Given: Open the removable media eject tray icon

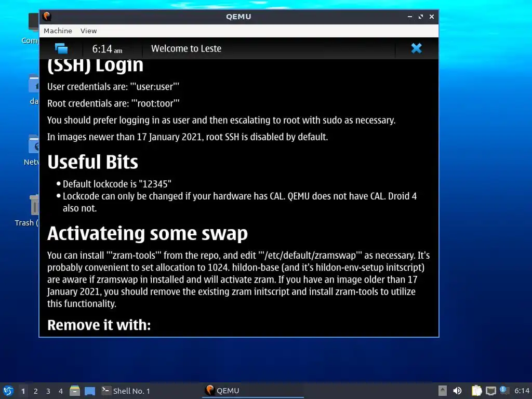Looking at the screenshot, I should pos(443,391).
